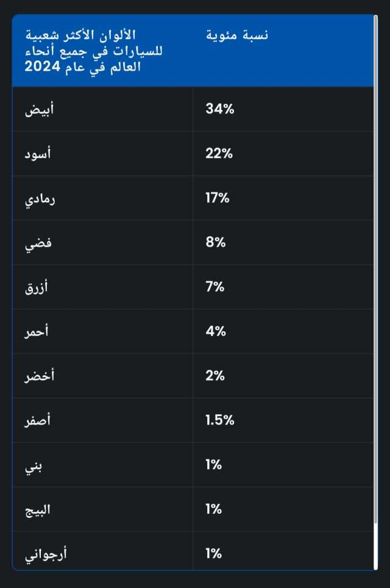Click the 22% percentage value
Image resolution: width=390 pixels, height=588 pixels.
219,153
